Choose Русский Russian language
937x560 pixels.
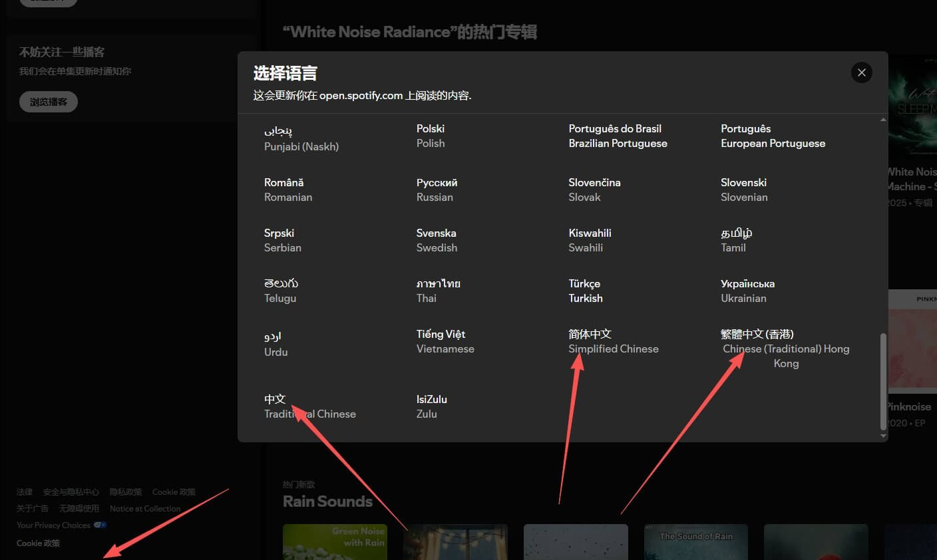click(x=437, y=190)
